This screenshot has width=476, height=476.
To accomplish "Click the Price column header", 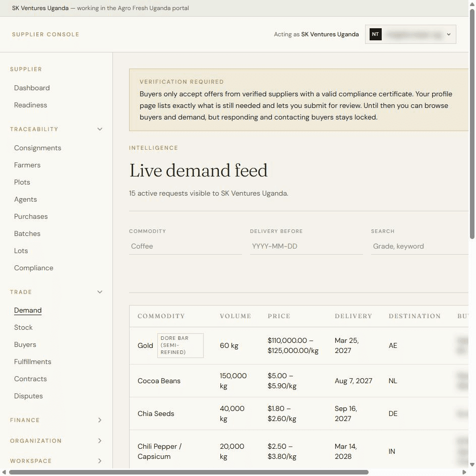I will click(x=279, y=316).
